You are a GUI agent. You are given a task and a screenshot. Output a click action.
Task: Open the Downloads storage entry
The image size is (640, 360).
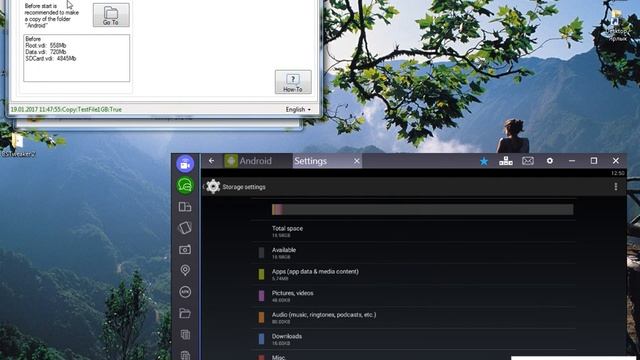pos(413,339)
